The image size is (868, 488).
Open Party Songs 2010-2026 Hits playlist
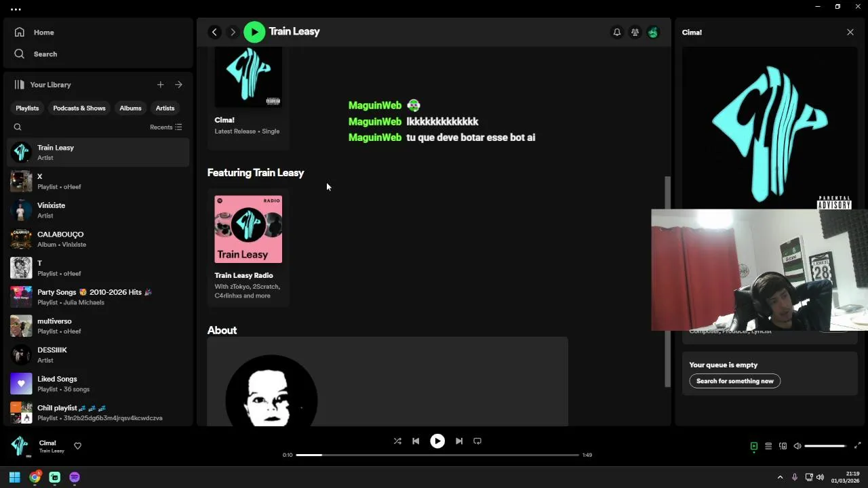click(x=98, y=297)
